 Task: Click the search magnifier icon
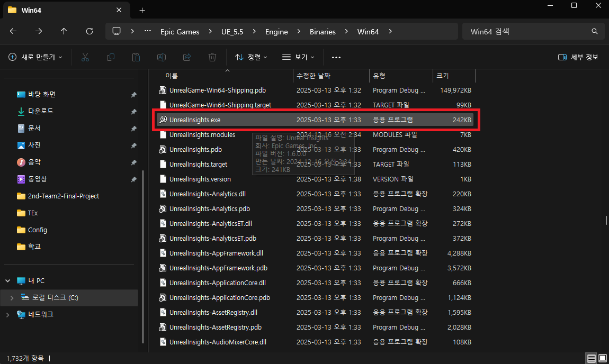pos(594,31)
